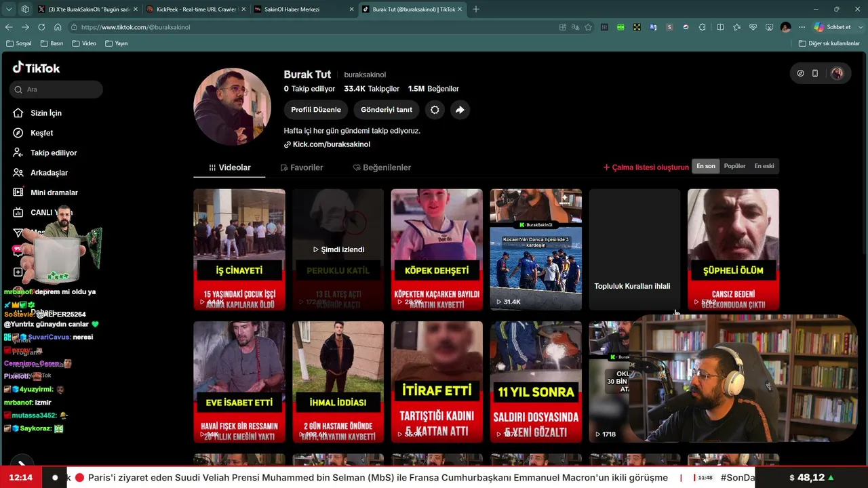
Task: Open the KÖPEK DEHŞETİ video
Action: 437,249
